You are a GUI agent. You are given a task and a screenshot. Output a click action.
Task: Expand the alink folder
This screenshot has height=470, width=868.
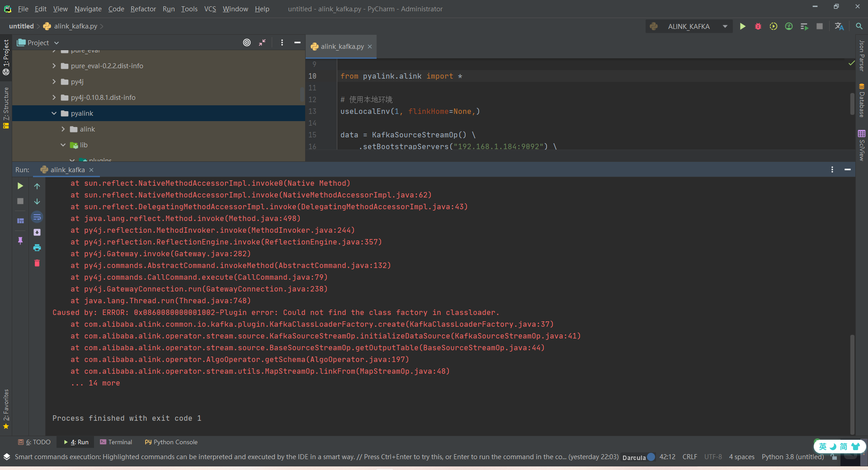coord(63,129)
